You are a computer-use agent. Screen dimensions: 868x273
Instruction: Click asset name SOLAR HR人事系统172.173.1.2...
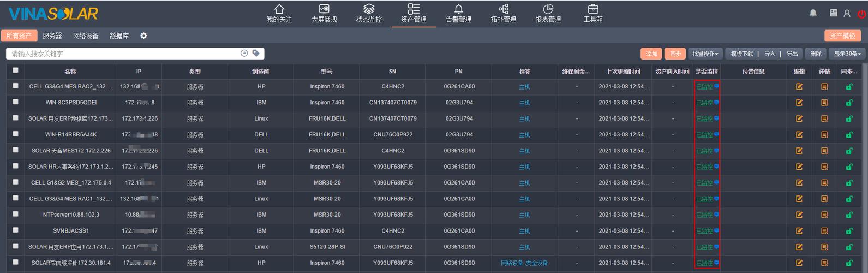tap(70, 167)
